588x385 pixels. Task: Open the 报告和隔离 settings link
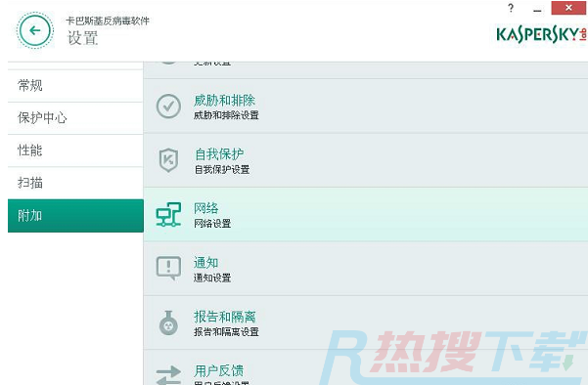coord(225,317)
